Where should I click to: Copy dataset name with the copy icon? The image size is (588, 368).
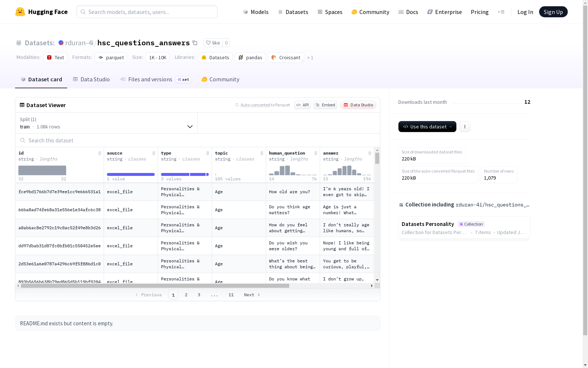pyautogui.click(x=195, y=43)
